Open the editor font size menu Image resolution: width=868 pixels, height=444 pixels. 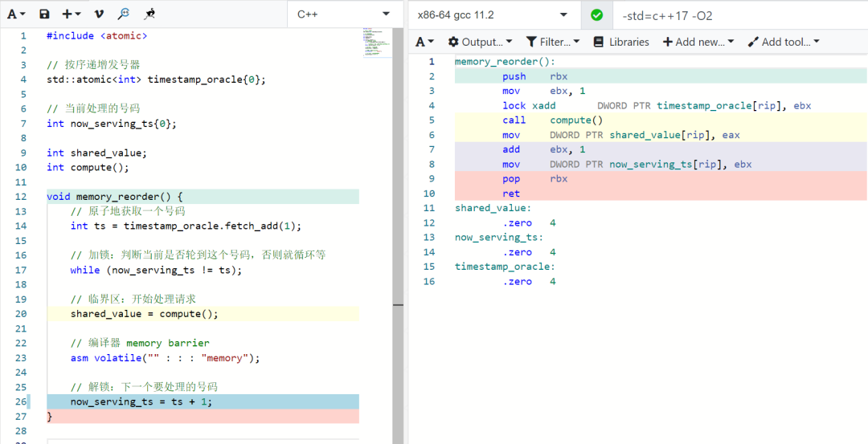(17, 14)
